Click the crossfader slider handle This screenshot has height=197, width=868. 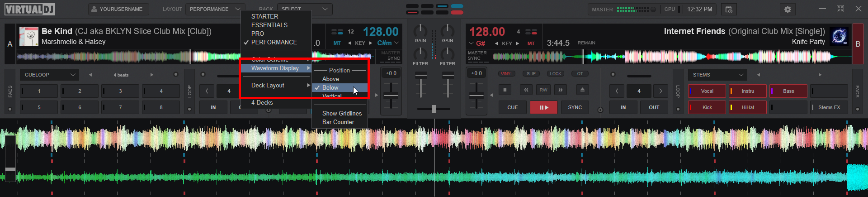tap(434, 109)
